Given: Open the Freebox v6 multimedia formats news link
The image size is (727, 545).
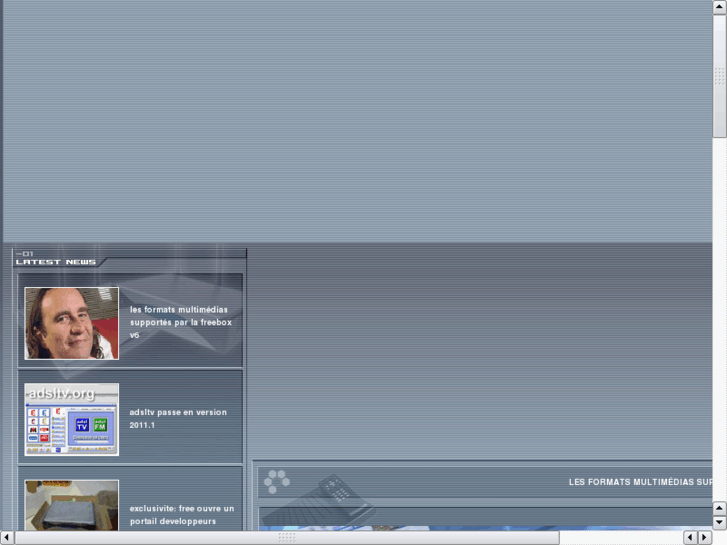Looking at the screenshot, I should pyautogui.click(x=181, y=322).
